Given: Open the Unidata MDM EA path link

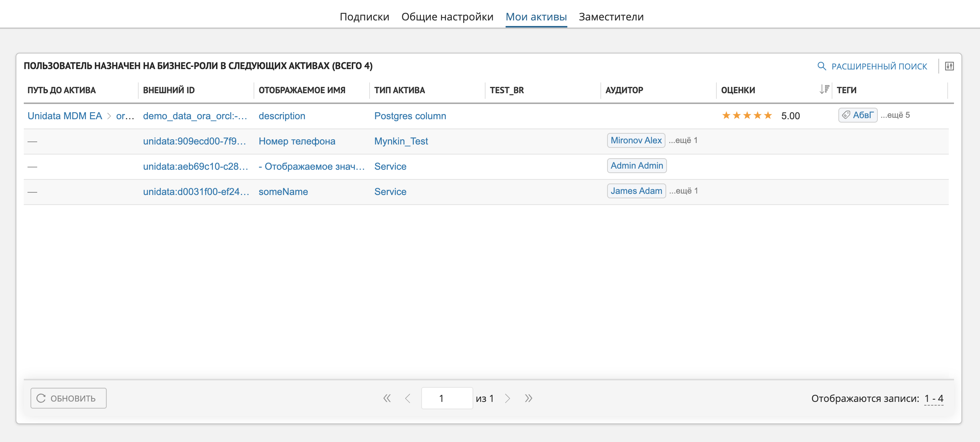Looking at the screenshot, I should tap(65, 116).
